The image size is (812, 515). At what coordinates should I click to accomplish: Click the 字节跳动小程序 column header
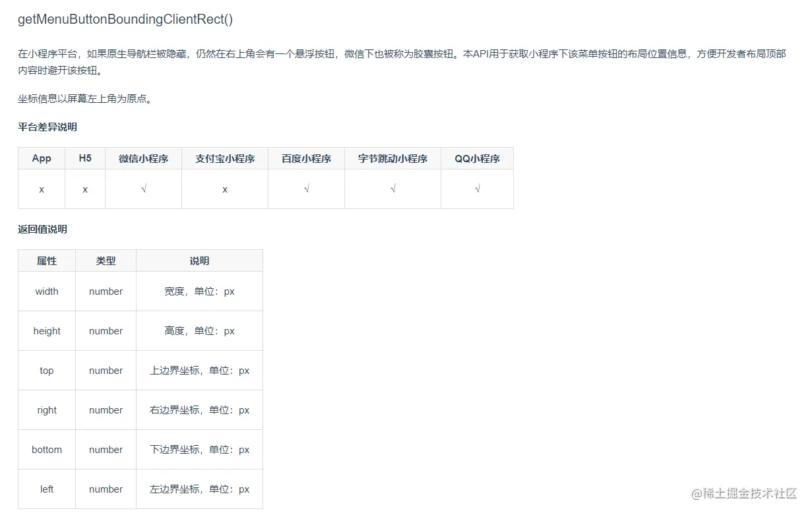point(392,158)
